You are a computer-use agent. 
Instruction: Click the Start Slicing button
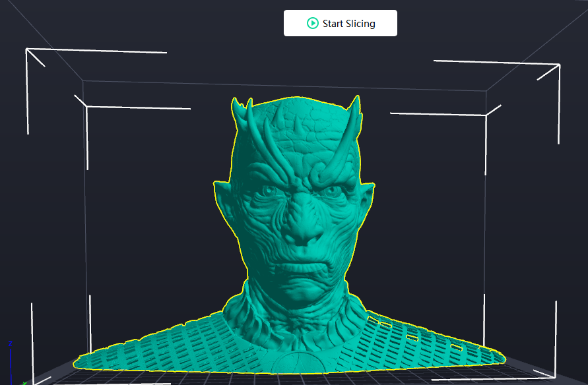click(x=340, y=23)
